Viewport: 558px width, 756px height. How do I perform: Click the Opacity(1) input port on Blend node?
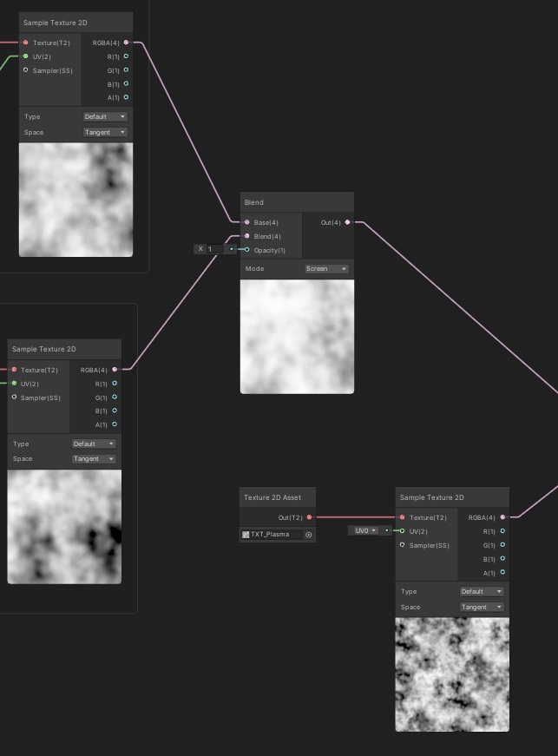coord(246,250)
